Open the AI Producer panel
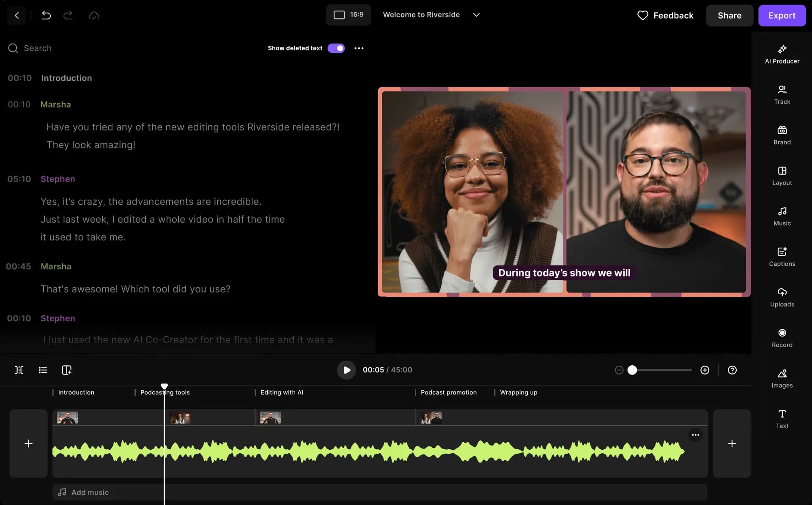The image size is (812, 505). coord(782,54)
